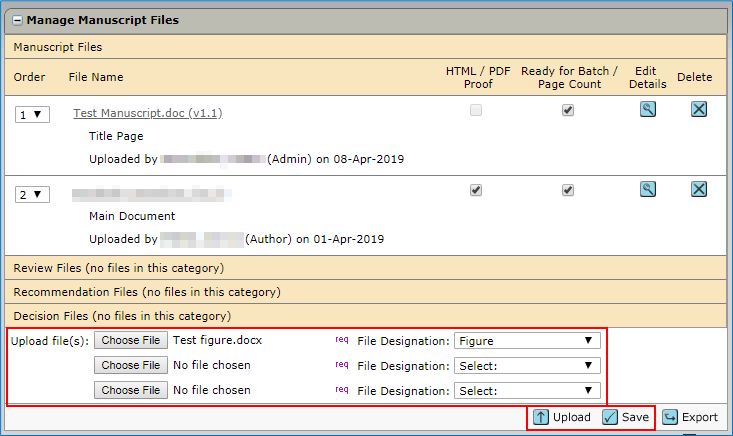Uncheck Ready for Batch for Main Document
Image resolution: width=733 pixels, height=436 pixels.
click(x=568, y=189)
